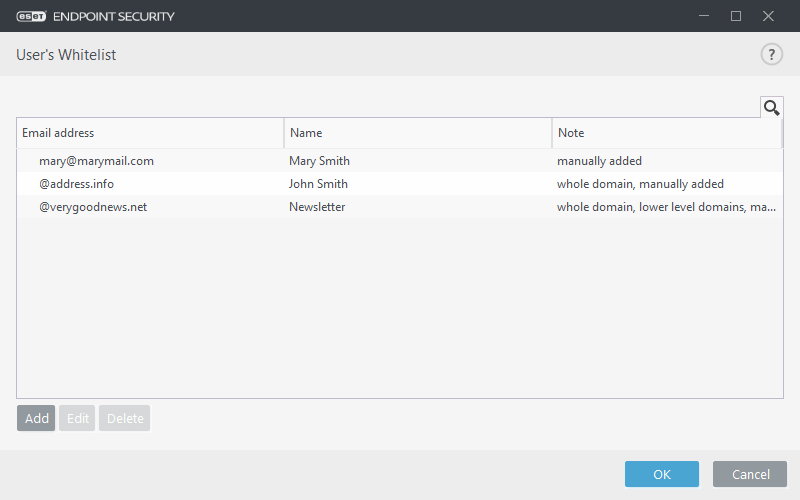The width and height of the screenshot is (800, 500).
Task: Open the search magnifier icon
Action: 771,107
